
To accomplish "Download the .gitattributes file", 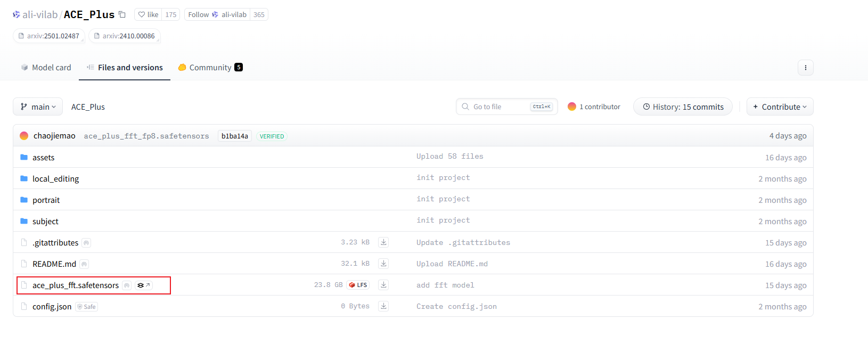I will pyautogui.click(x=383, y=242).
